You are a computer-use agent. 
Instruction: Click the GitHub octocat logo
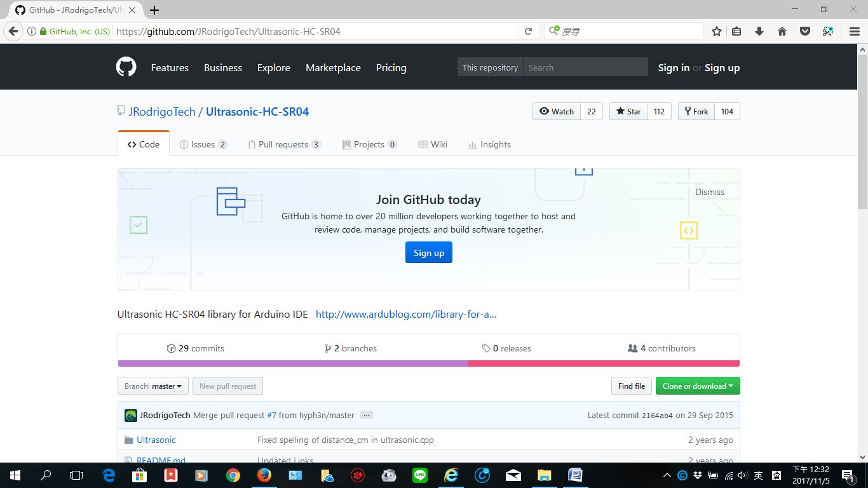click(x=126, y=67)
